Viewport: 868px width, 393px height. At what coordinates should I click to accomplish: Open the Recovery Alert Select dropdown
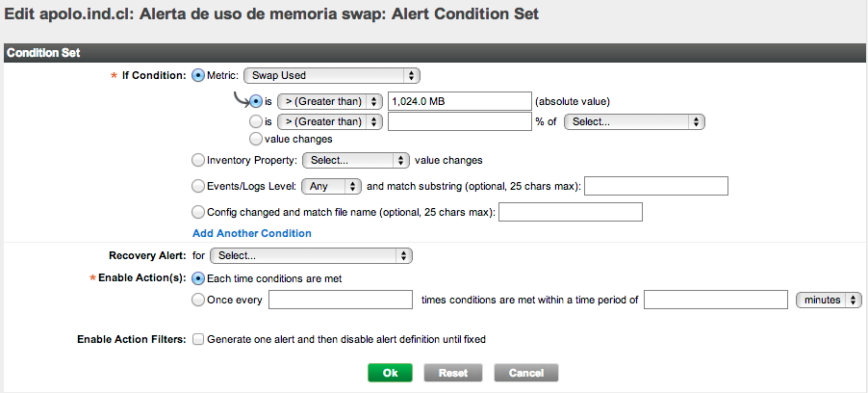[x=311, y=256]
